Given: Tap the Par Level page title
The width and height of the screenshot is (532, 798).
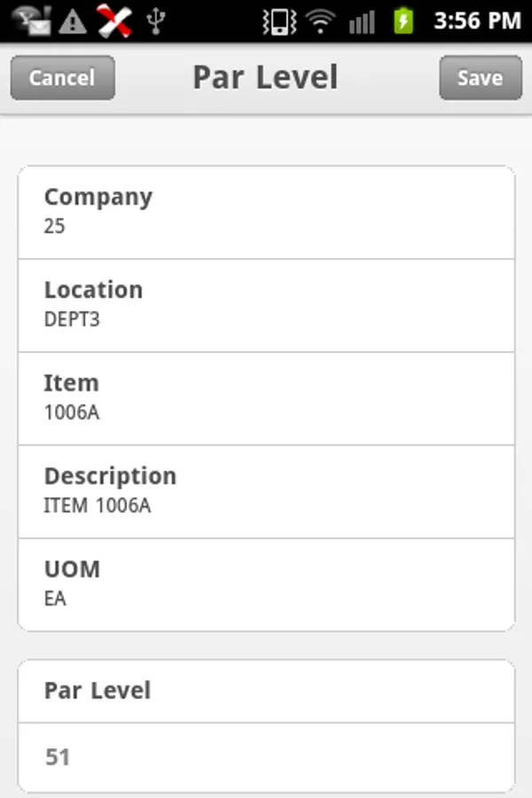Looking at the screenshot, I should pyautogui.click(x=265, y=77).
